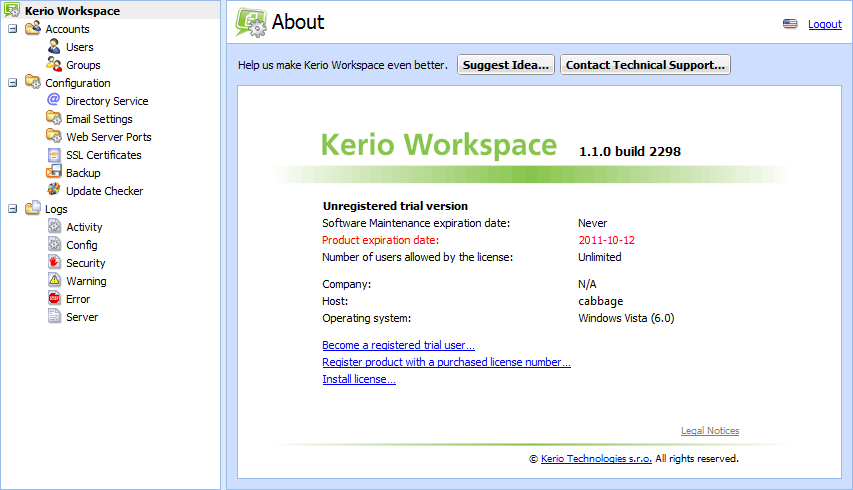Click Contact Technical Support button
The width and height of the screenshot is (853, 490).
645,65
